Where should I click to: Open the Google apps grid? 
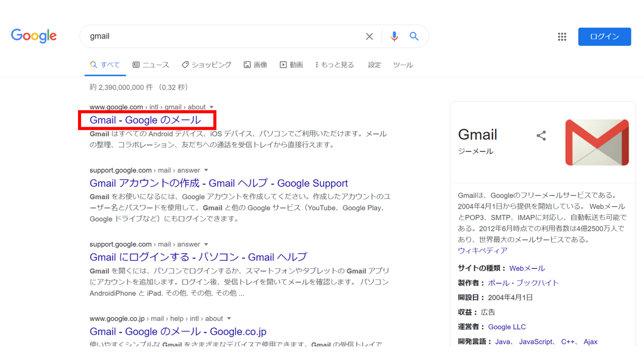(x=562, y=37)
